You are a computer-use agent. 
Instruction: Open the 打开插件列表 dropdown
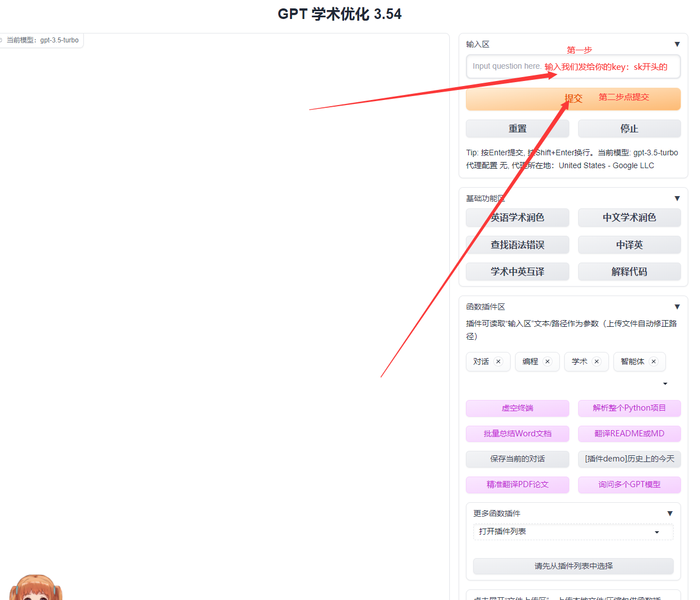[573, 532]
